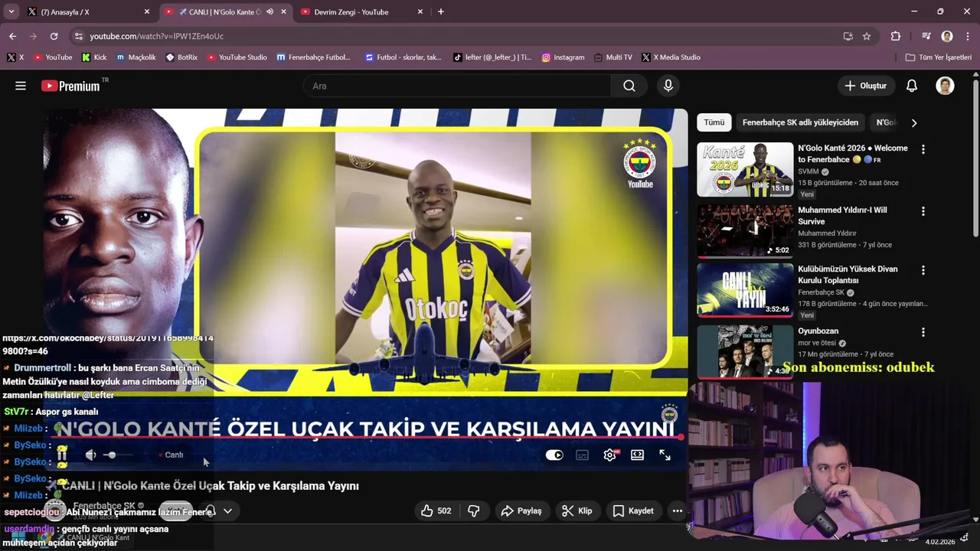Click the red live progress bar
980x551 pixels.
(367, 437)
